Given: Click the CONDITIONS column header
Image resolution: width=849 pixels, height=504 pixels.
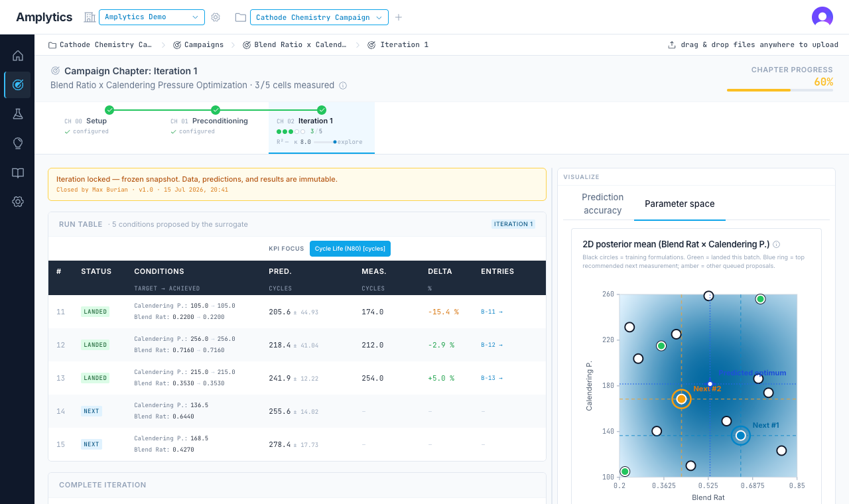Looking at the screenshot, I should click(159, 271).
